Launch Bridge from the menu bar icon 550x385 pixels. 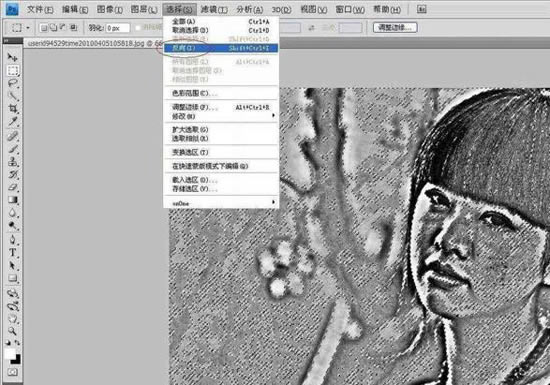pos(422,9)
